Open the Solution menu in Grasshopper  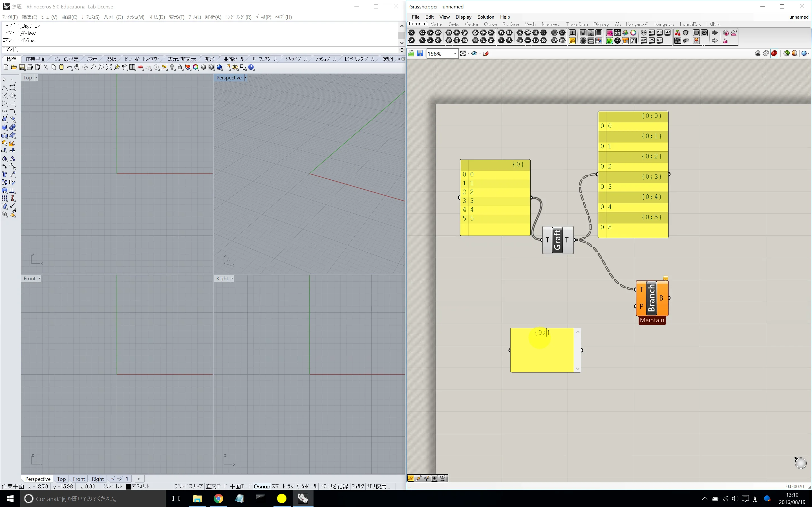pos(485,17)
